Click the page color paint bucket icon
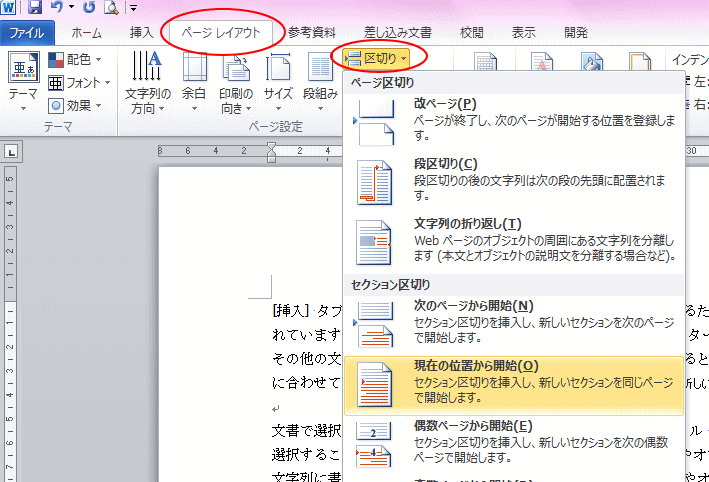This screenshot has height=482, width=709. pos(591,62)
